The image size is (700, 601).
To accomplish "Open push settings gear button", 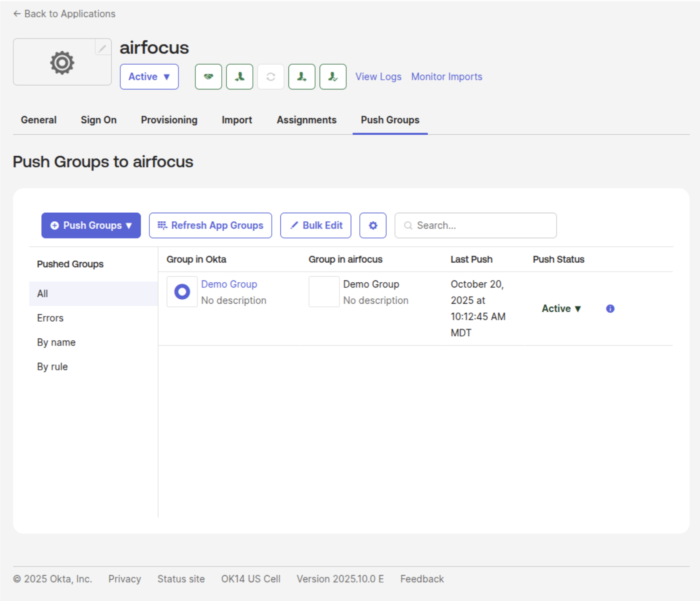I will point(373,225).
